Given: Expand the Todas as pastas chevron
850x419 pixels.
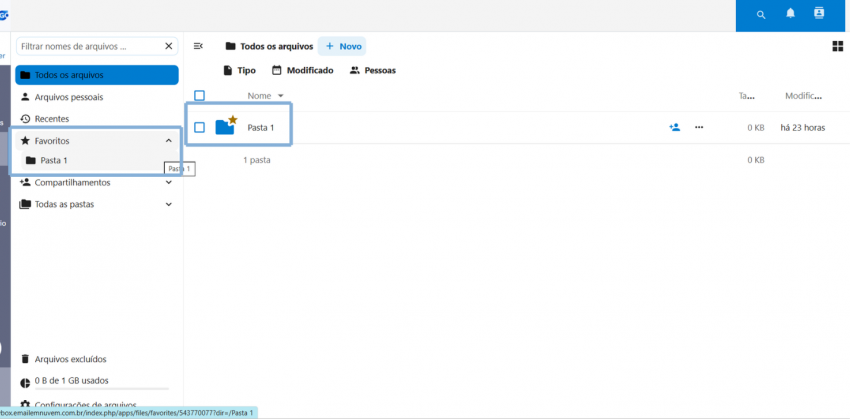Looking at the screenshot, I should pos(169,205).
